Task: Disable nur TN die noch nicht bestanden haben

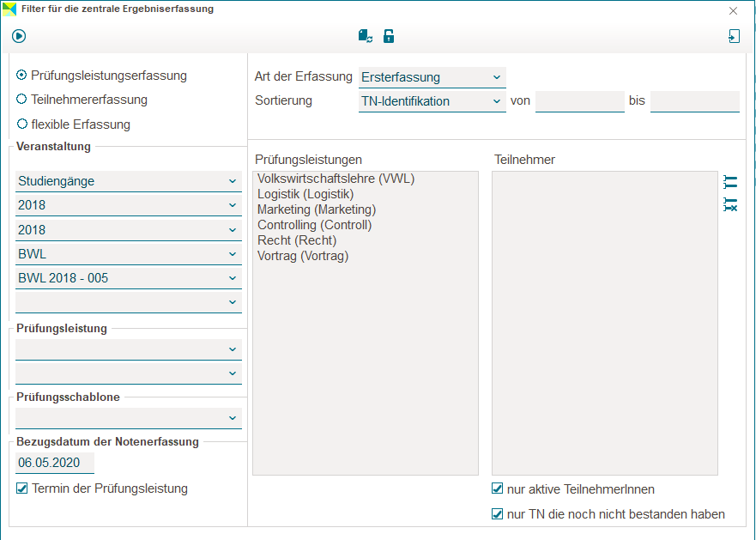Action: 498,514
